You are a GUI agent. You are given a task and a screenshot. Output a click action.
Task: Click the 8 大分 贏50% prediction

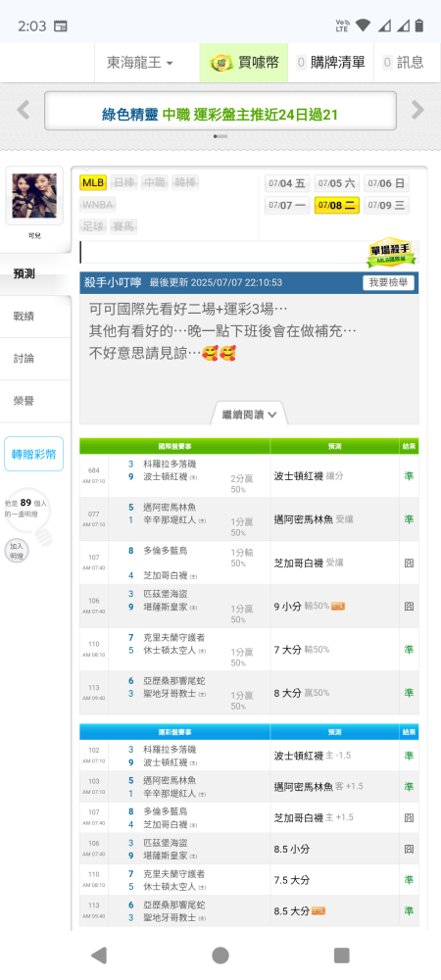tap(302, 693)
